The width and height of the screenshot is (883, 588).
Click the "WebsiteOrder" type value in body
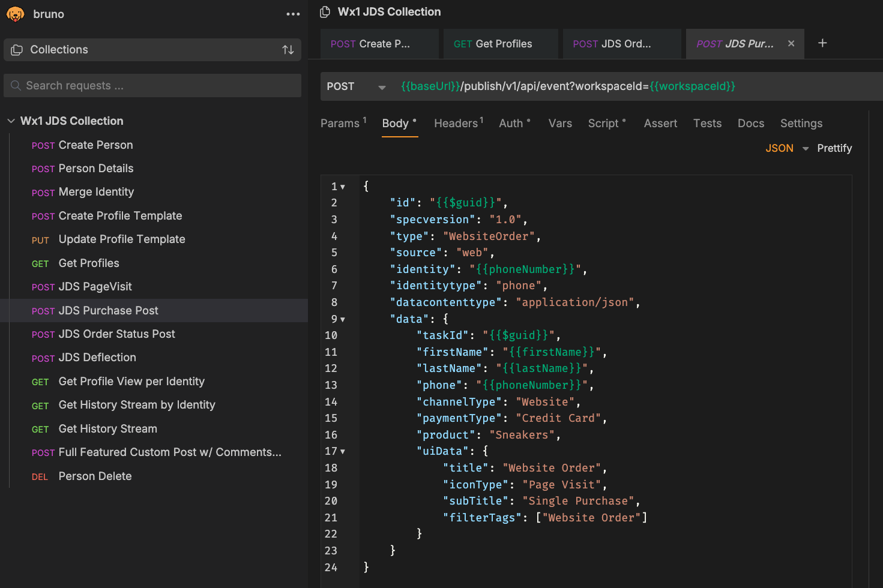tap(489, 236)
